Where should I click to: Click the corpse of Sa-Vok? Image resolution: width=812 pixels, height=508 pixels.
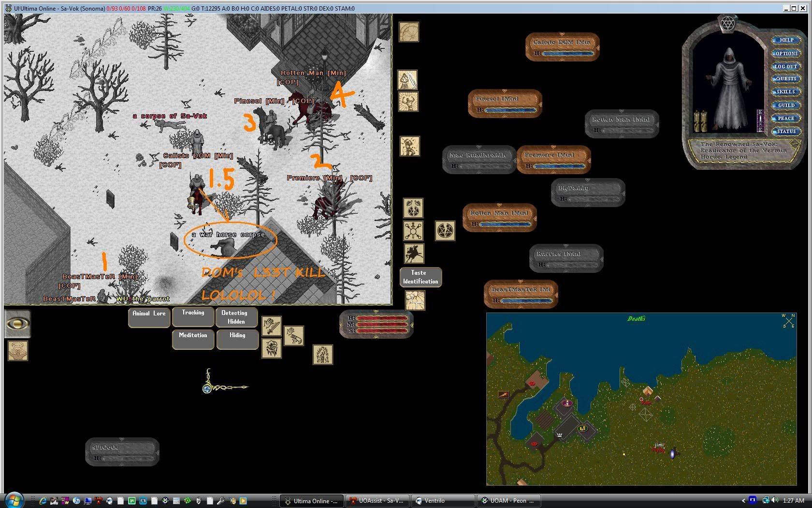click(x=170, y=124)
